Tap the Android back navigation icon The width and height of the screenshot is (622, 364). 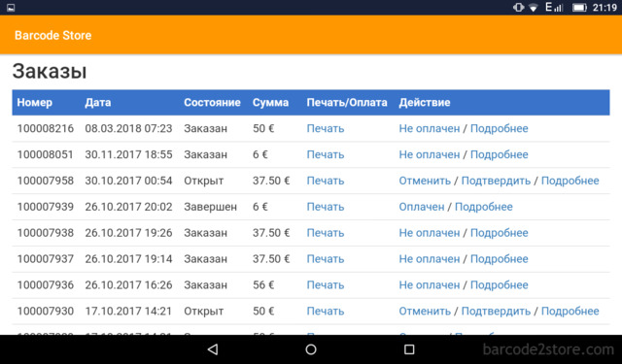coord(213,348)
